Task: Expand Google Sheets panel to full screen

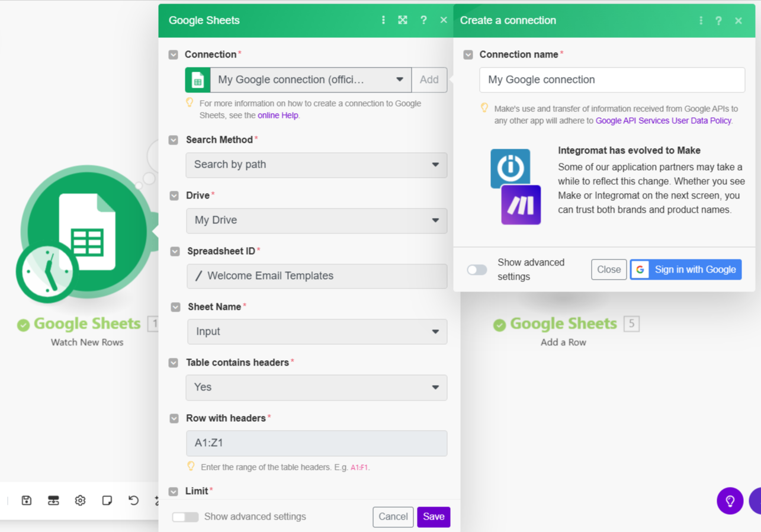Action: point(403,20)
